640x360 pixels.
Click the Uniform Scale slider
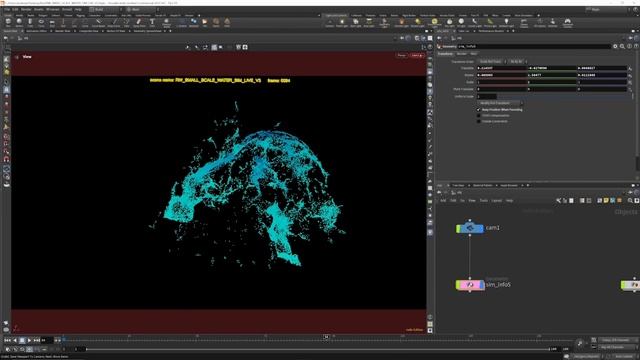[x=563, y=96]
